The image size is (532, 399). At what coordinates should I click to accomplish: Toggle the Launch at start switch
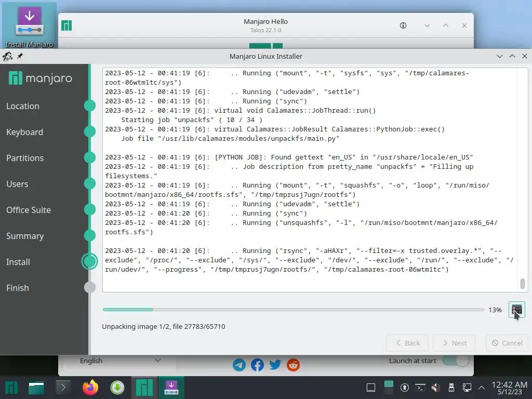[x=456, y=361]
